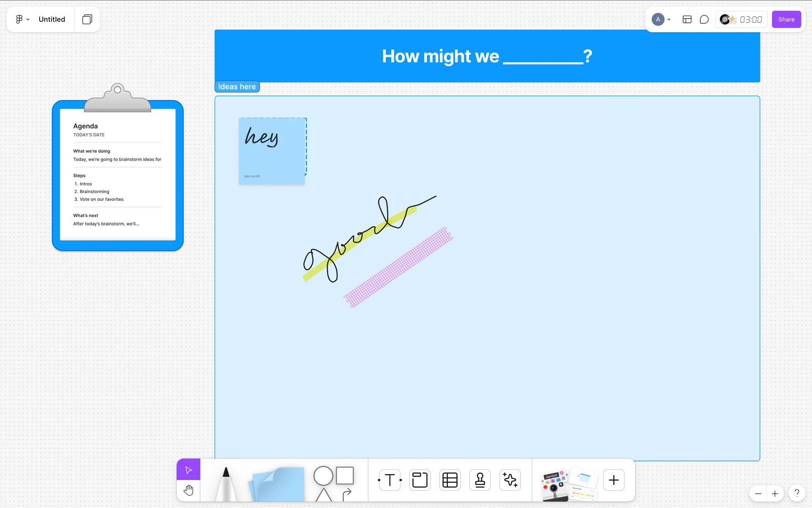Click the zoom out minus button
Viewport: 812px width, 508px height.
758,494
